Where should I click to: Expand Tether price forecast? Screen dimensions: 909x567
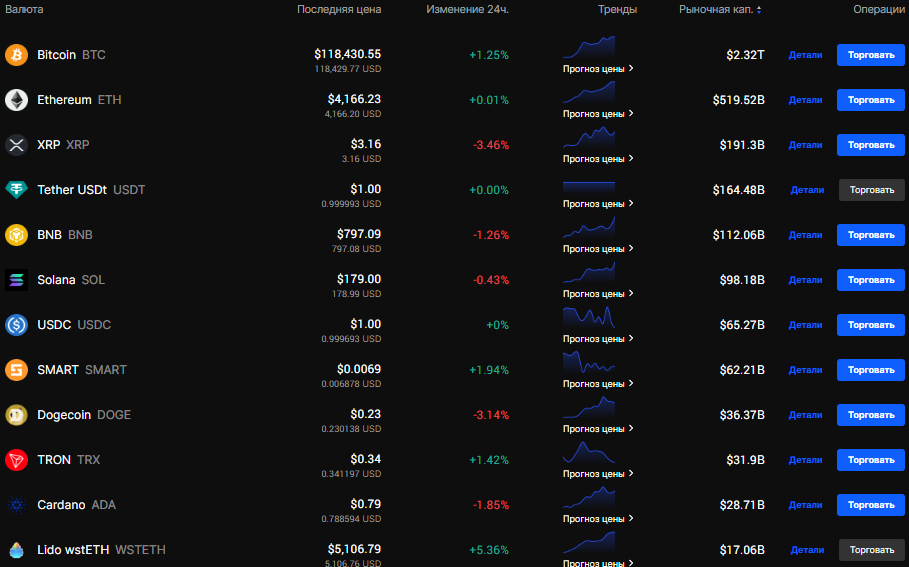[x=598, y=204]
